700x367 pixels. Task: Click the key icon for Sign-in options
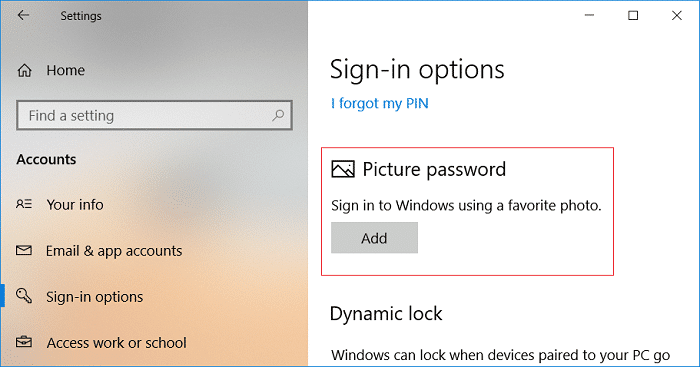click(24, 296)
